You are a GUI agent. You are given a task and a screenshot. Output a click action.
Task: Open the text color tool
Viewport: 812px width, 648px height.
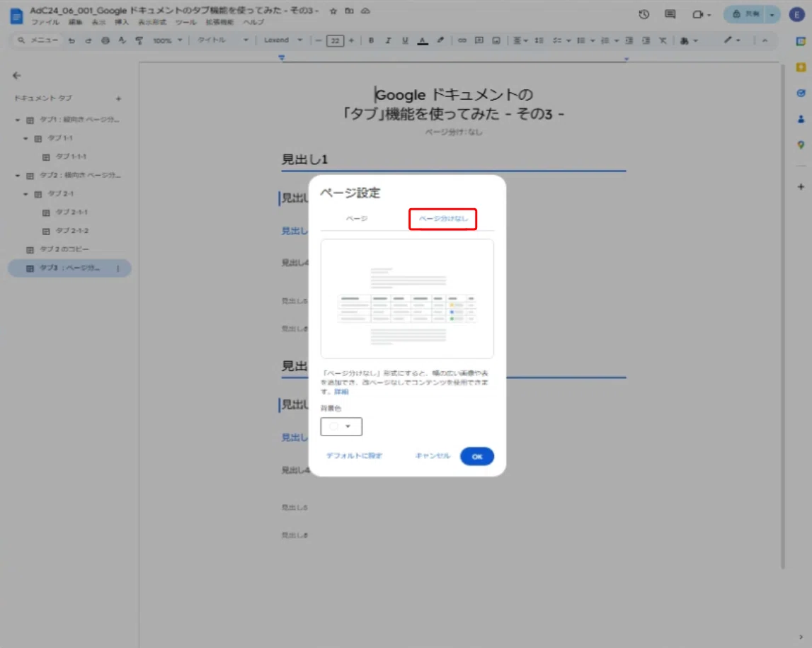pos(423,40)
